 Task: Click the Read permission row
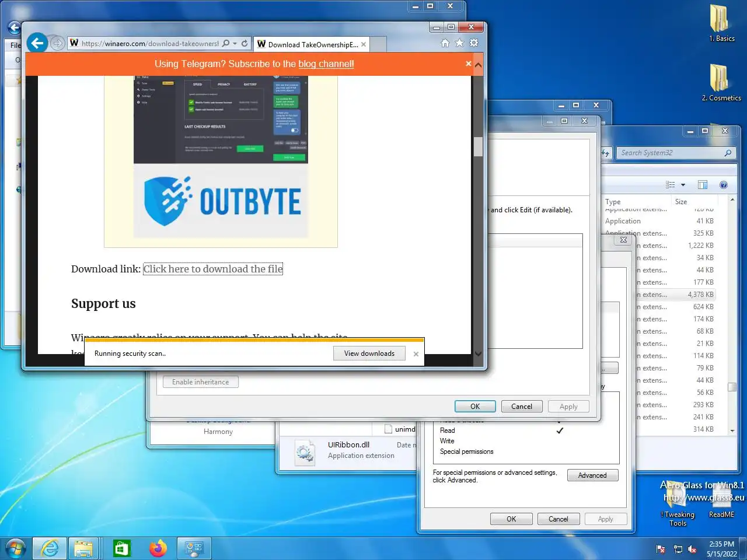tap(502, 430)
